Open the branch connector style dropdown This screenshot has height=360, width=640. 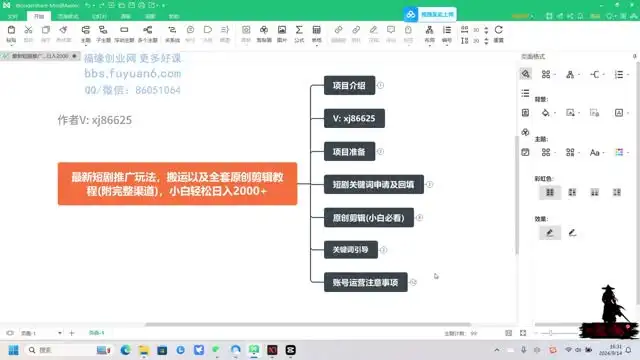point(597,74)
